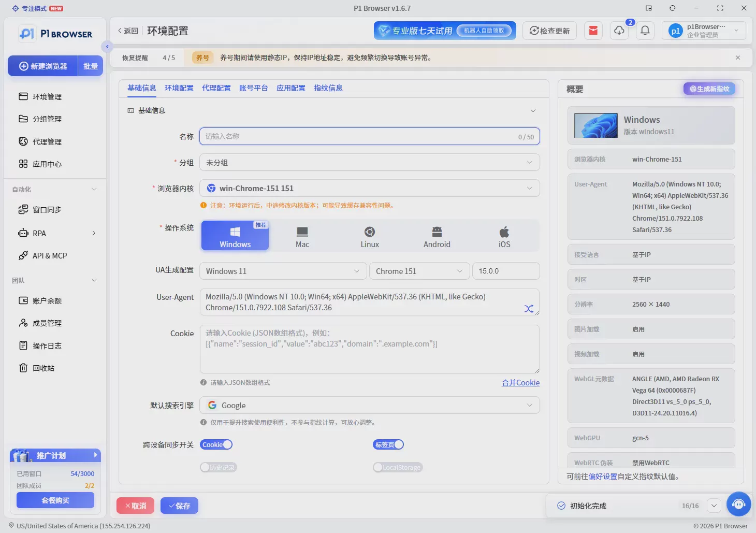The image size is (756, 533).
Task: Click the 15.0.0 version field
Action: tap(506, 271)
